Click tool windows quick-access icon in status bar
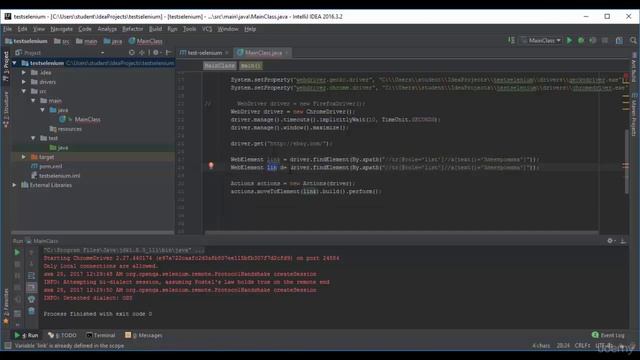 pos(7,346)
